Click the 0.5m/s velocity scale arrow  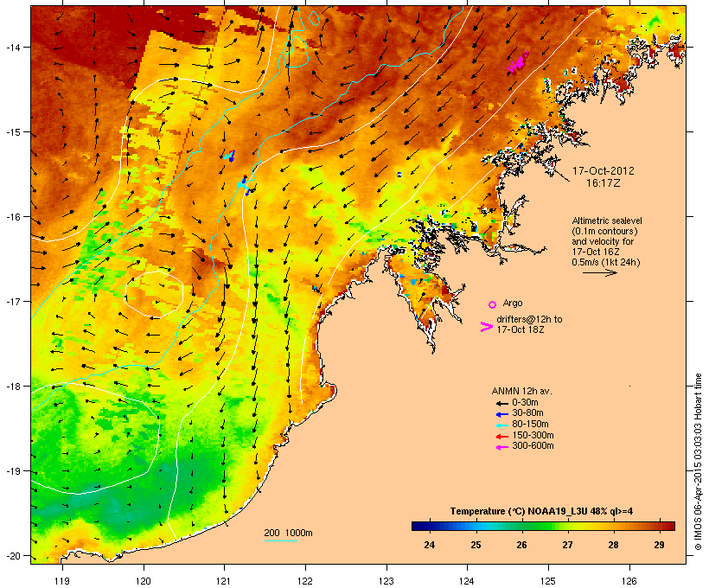pos(599,272)
